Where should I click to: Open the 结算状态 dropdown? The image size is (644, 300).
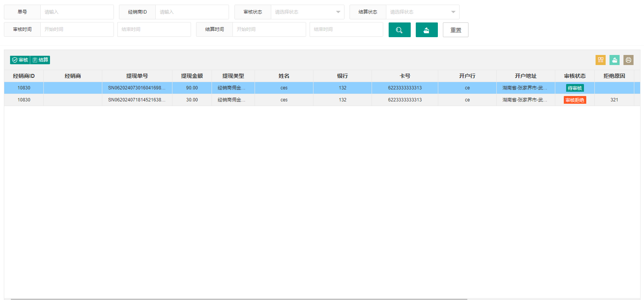422,12
